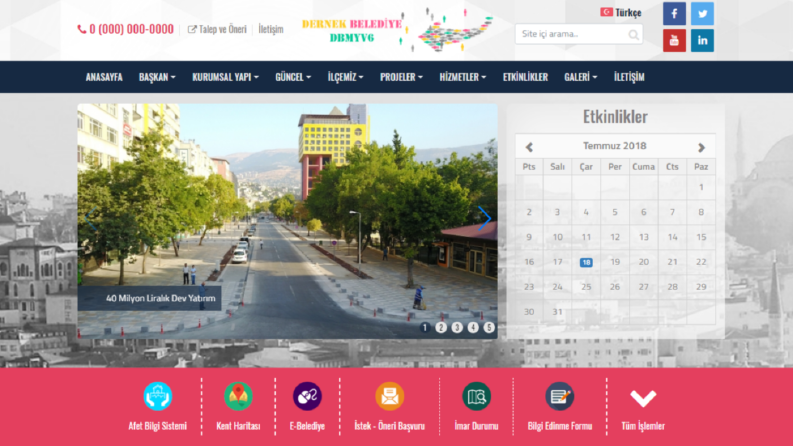The width and height of the screenshot is (793, 446).
Task: Click the phone number 0 (000) 000-0000
Action: pos(131,29)
